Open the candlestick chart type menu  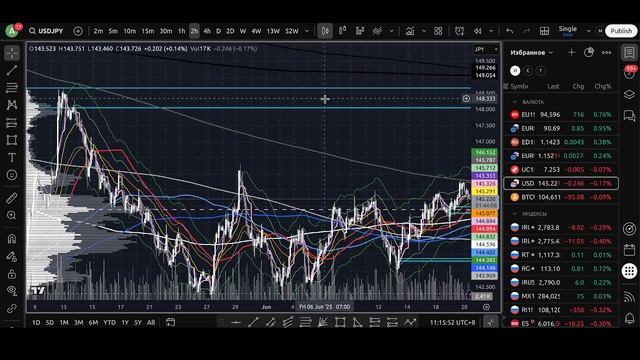click(x=325, y=31)
